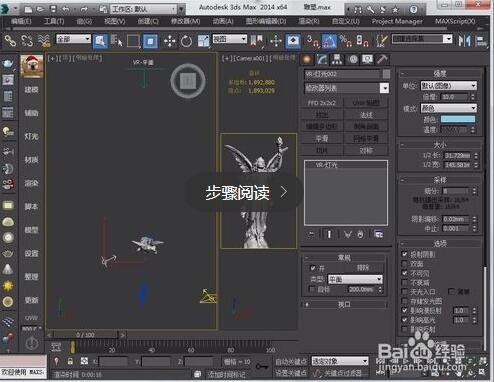Click the Configure Modifier Sets icon
Viewport: 494px width, 382px height.
[x=379, y=234]
